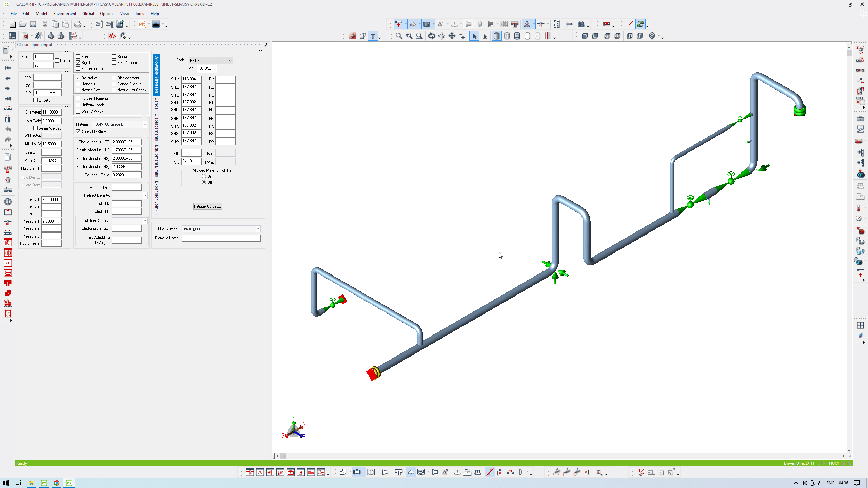Click the Plt plot toolbar icon
Image resolution: width=868 pixels, height=488 pixels.
click(x=142, y=24)
